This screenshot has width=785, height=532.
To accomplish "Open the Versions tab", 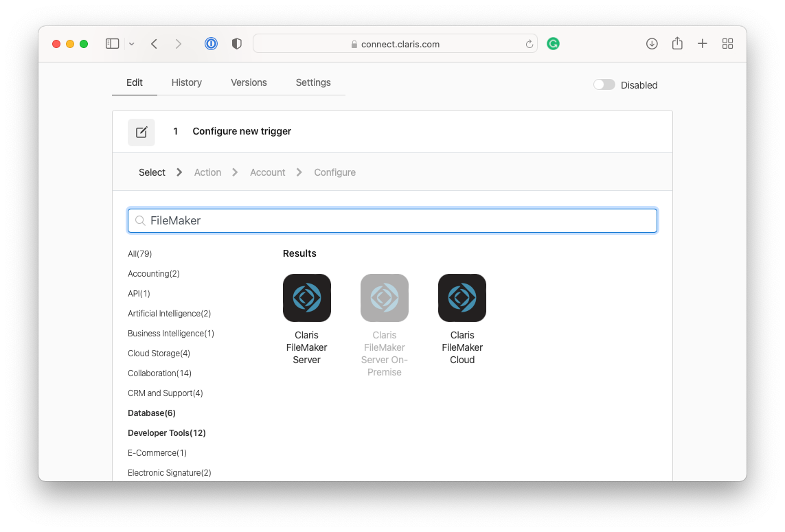I will (249, 82).
